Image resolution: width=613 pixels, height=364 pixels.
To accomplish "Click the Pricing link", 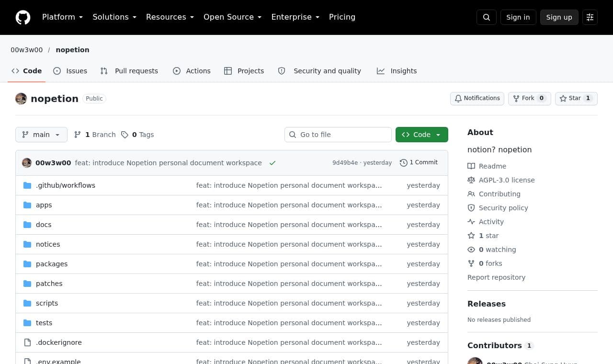I will [x=342, y=17].
